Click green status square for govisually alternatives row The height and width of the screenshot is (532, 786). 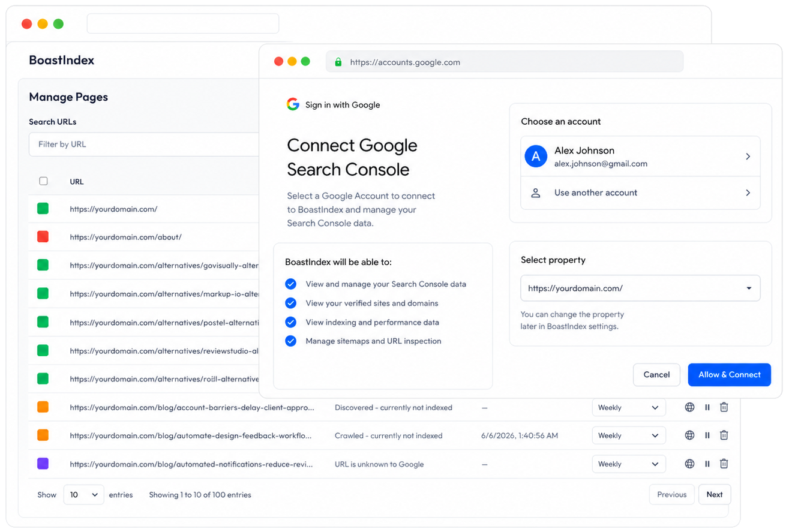[x=43, y=265]
